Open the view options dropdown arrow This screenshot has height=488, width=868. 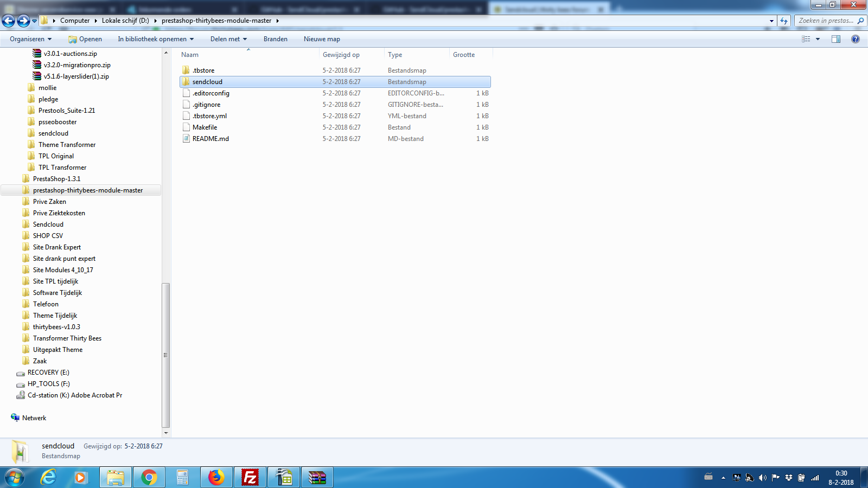click(x=818, y=39)
